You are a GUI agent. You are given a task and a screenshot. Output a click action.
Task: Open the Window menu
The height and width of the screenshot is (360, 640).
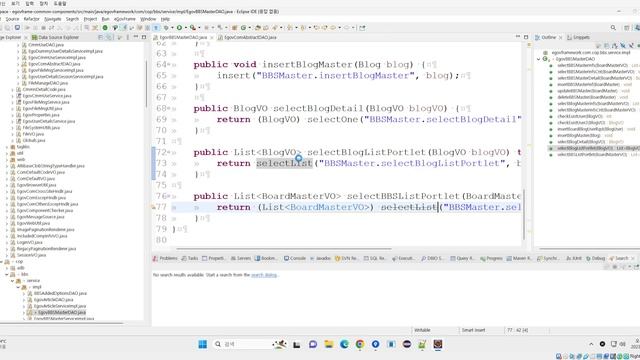[x=148, y=19]
